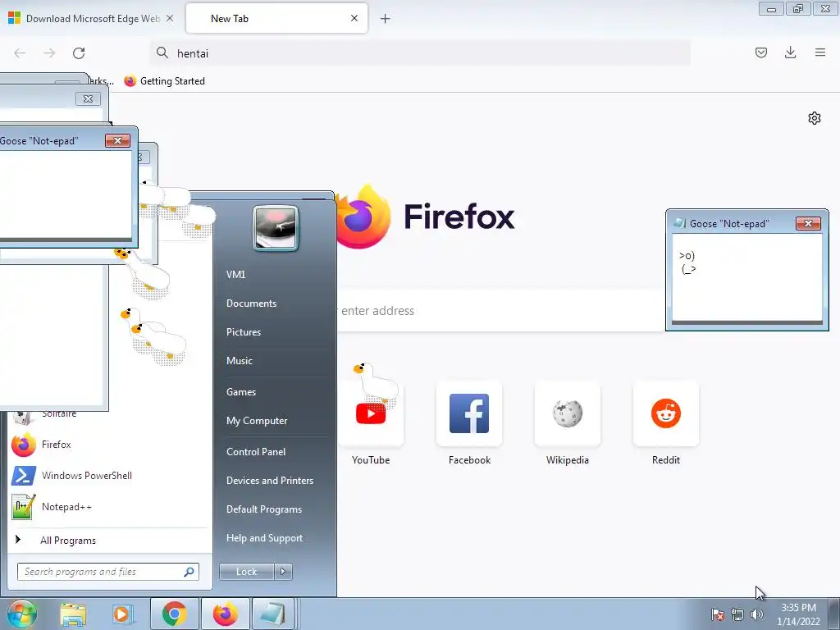This screenshot has width=840, height=630.
Task: Open new tab page settings gear
Action: tap(815, 118)
